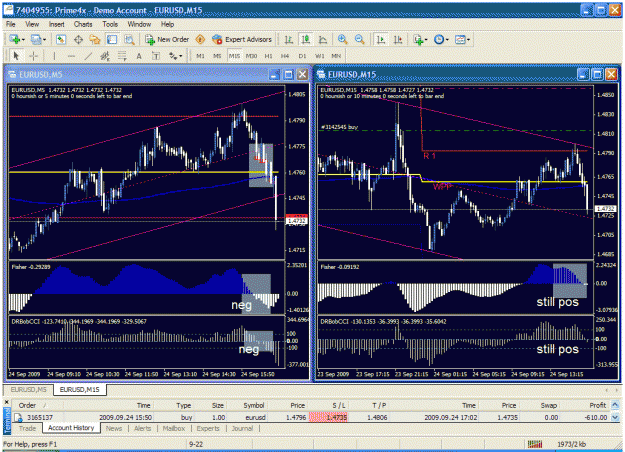This screenshot has width=625, height=452.
Task: Switch timeframe to H4
Action: [285, 56]
